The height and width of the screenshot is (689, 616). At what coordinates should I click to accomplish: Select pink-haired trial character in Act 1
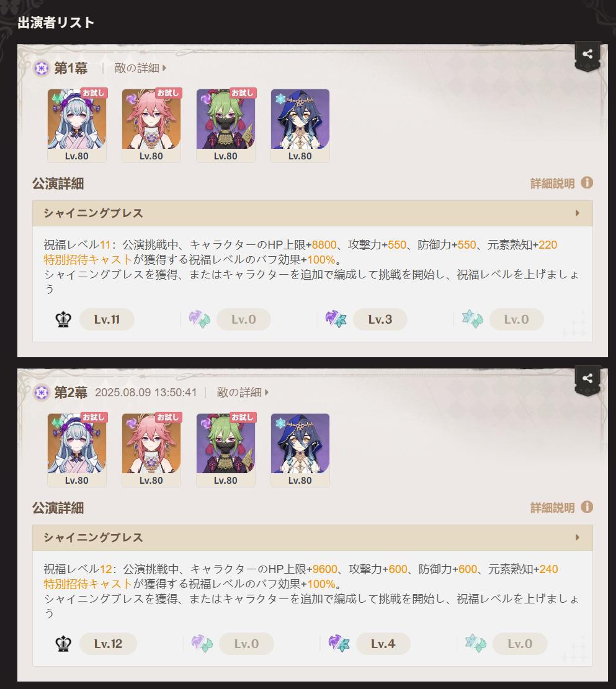tap(151, 126)
